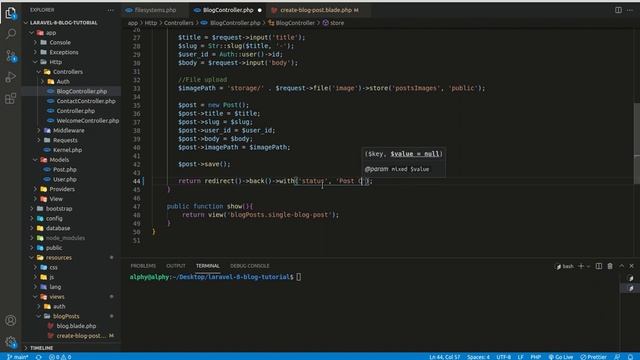This screenshot has height=360, width=640.
Task: Open the Explorer view in activity bar
Action: pos(11,13)
